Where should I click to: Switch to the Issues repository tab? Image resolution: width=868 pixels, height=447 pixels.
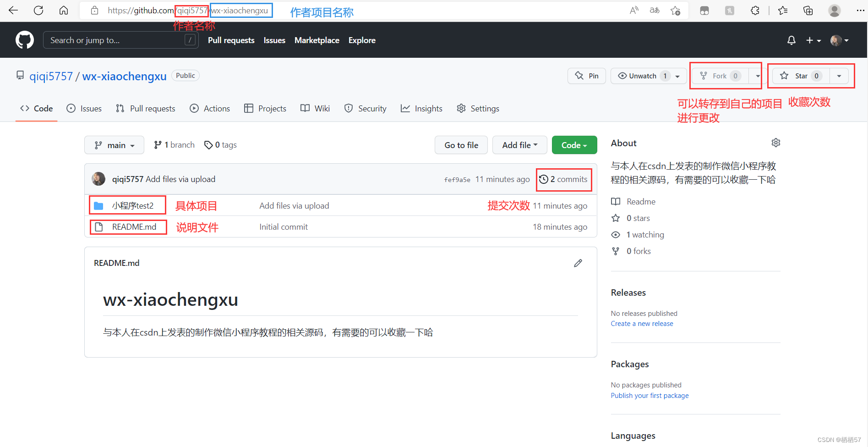84,109
